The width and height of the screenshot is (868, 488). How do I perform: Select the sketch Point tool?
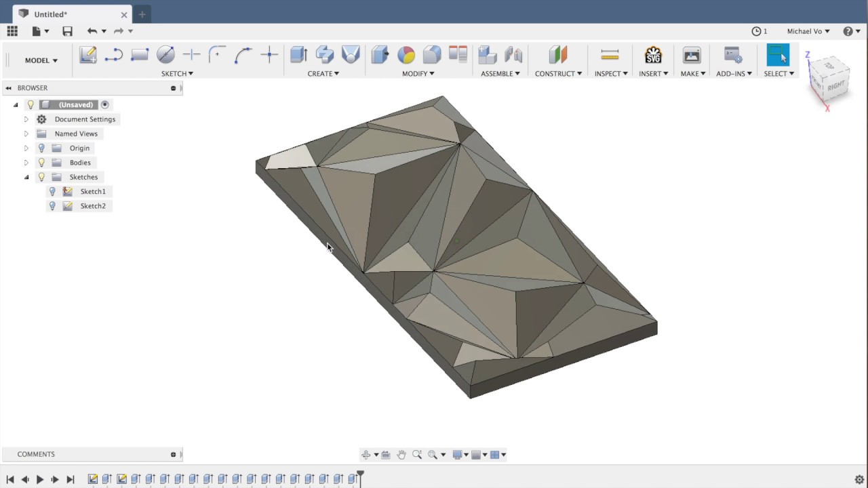pyautogui.click(x=269, y=55)
